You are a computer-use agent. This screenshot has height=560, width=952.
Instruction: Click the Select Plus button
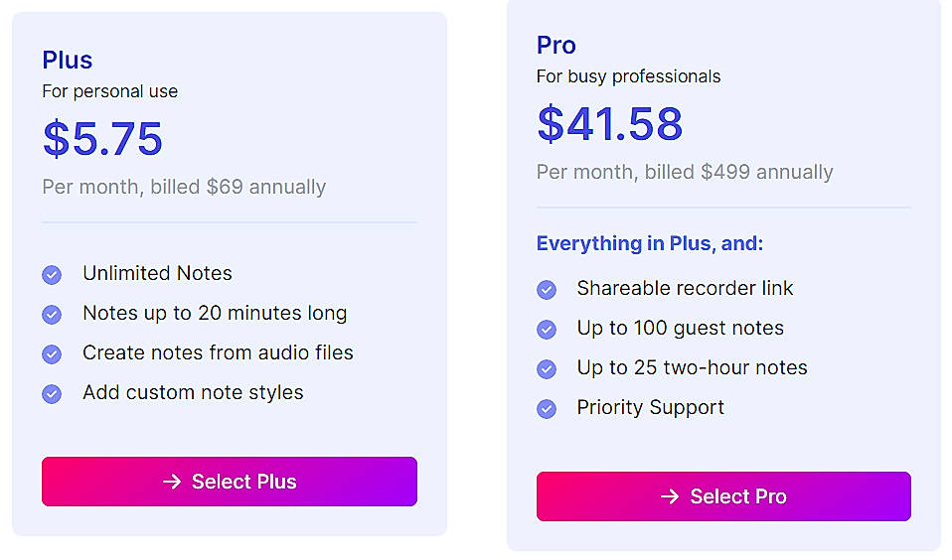[x=230, y=482]
